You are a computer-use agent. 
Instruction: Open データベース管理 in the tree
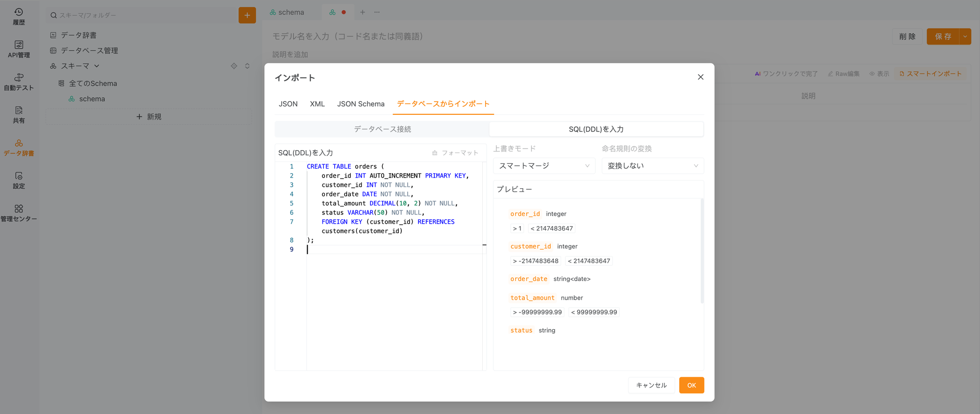(89, 51)
